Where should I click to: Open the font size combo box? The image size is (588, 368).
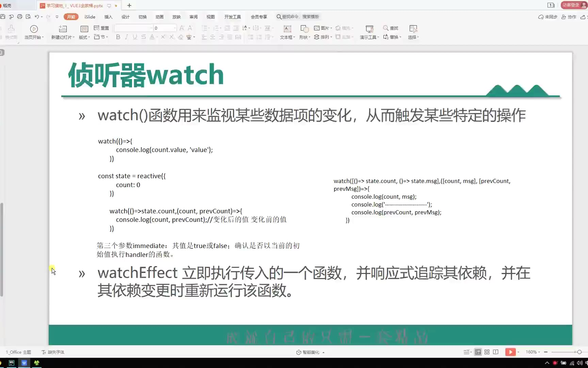165,28
